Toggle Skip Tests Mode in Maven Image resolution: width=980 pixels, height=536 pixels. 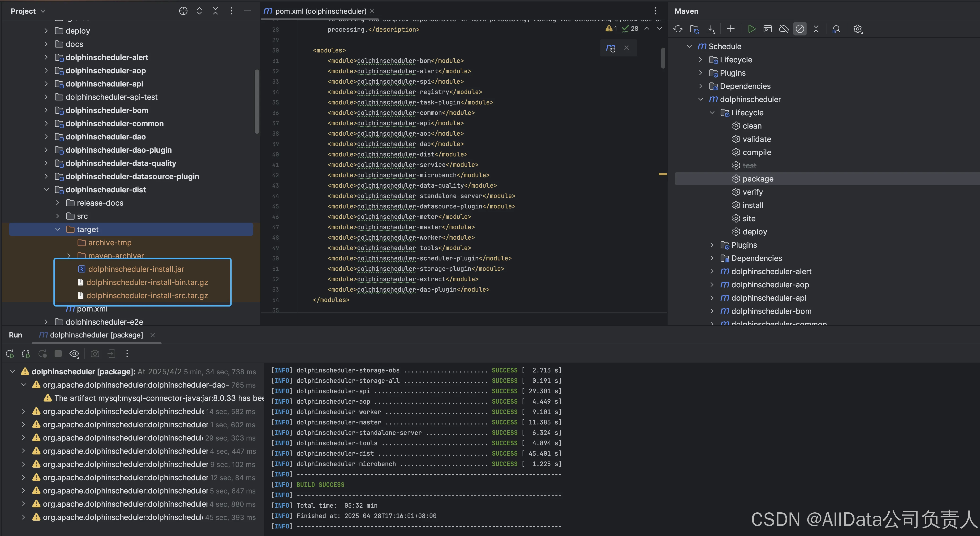click(800, 29)
